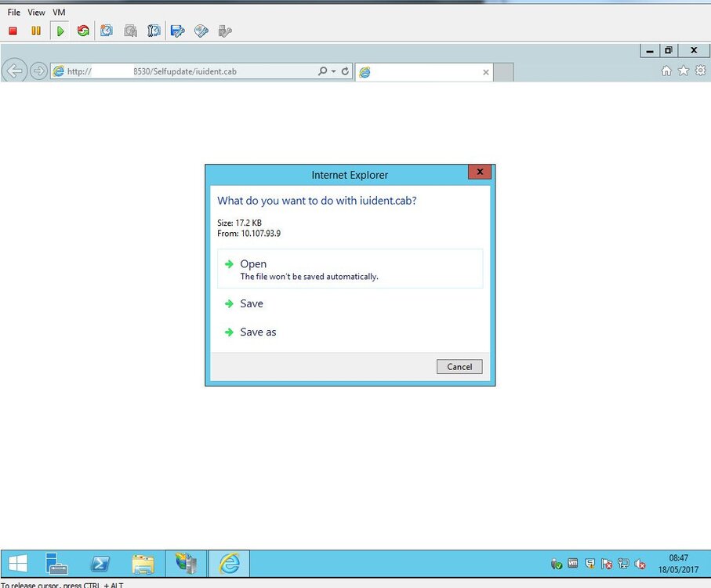Open the View menu
The width and height of the screenshot is (711, 588).
point(36,13)
